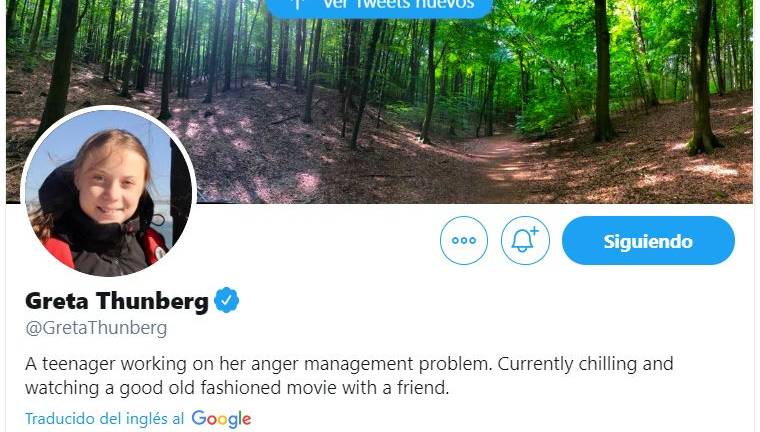760x432 pixels.
Task: Click the up arrow in the new tweets pill
Action: point(296,5)
